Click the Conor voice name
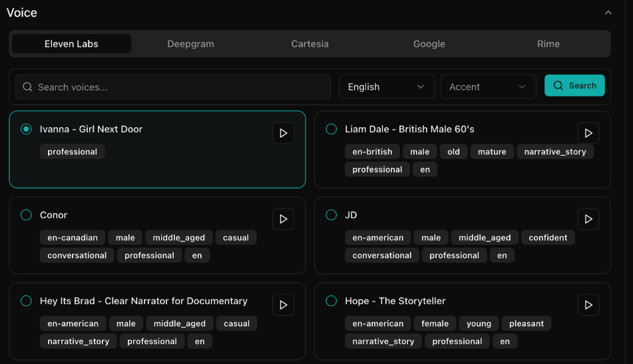Image resolution: width=633 pixels, height=364 pixels. click(x=53, y=215)
